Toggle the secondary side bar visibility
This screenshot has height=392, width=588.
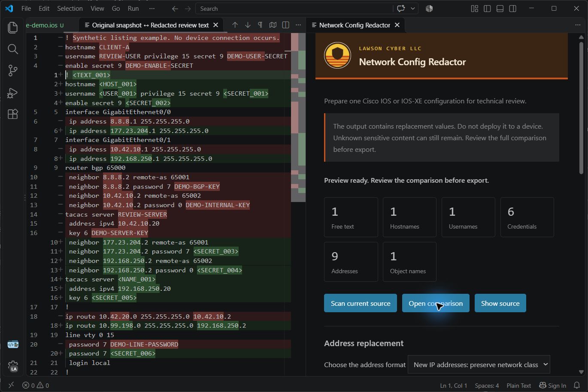point(512,9)
